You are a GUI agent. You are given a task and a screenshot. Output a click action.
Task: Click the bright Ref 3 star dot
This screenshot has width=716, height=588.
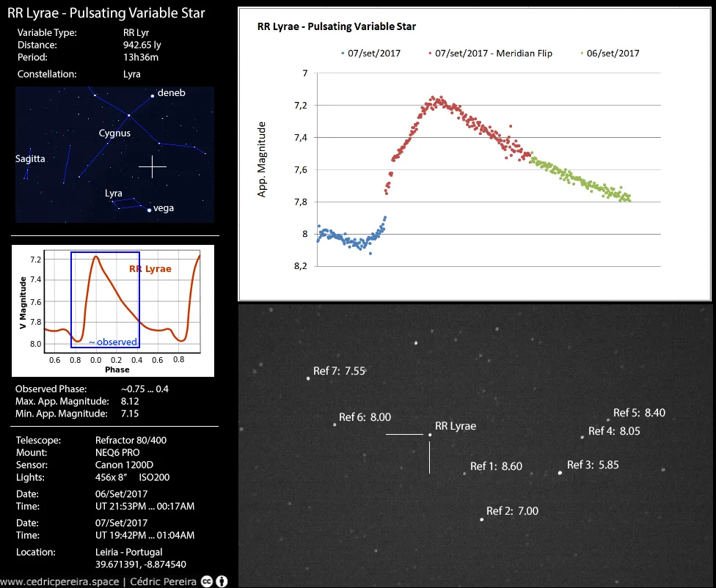tap(560, 472)
